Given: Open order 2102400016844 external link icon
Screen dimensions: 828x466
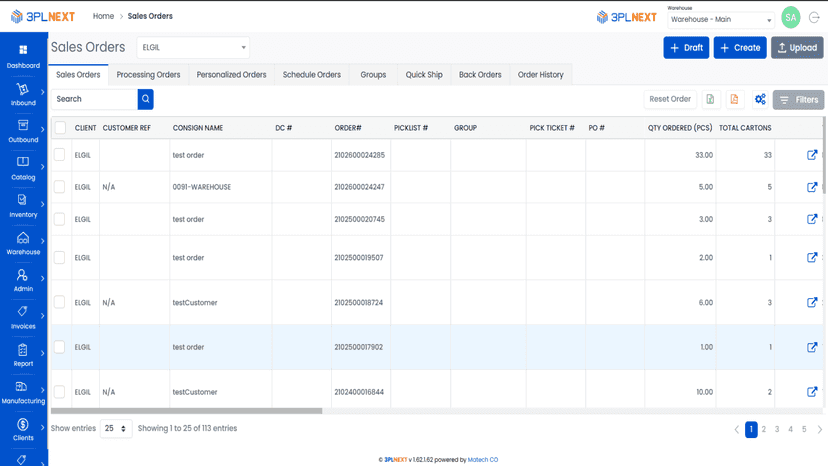Looking at the screenshot, I should click(812, 392).
